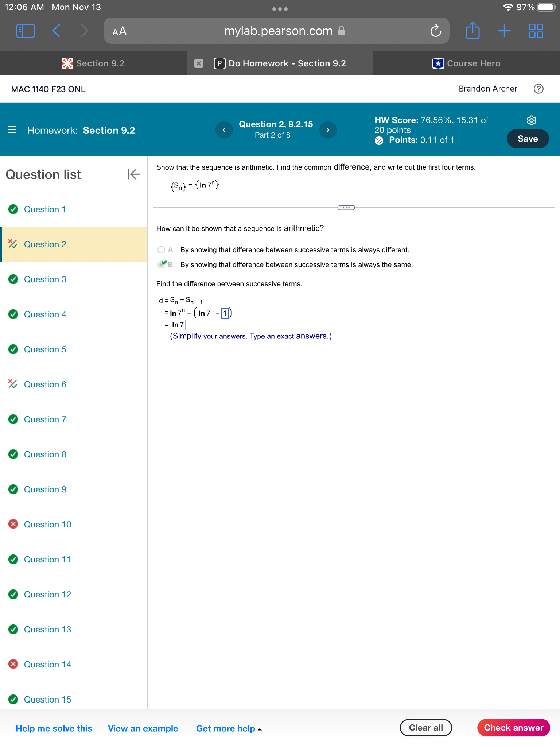Screen dimensions: 560x747
Task: Click Question 10 red X icon
Action: pos(13,524)
